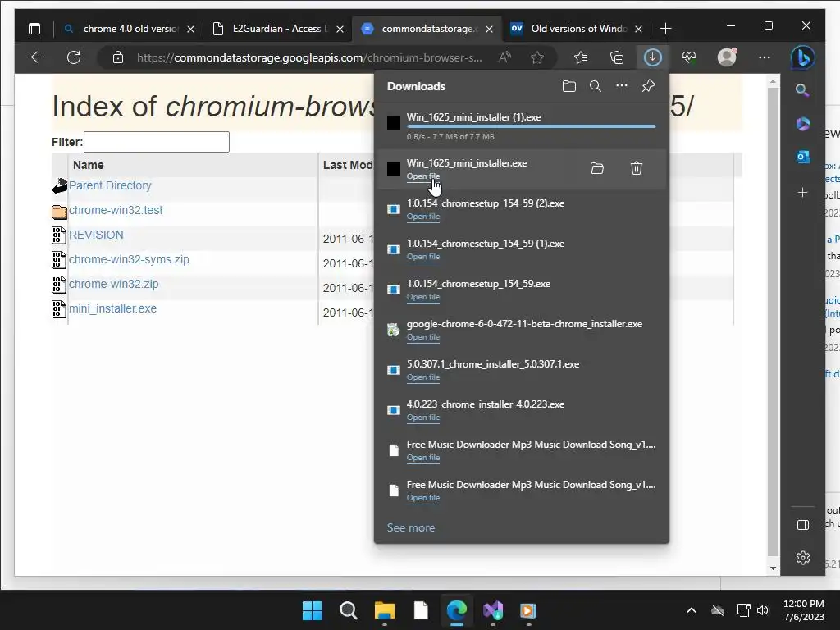The image size is (840, 630).
Task: Open a new tab with plus button
Action: [665, 29]
